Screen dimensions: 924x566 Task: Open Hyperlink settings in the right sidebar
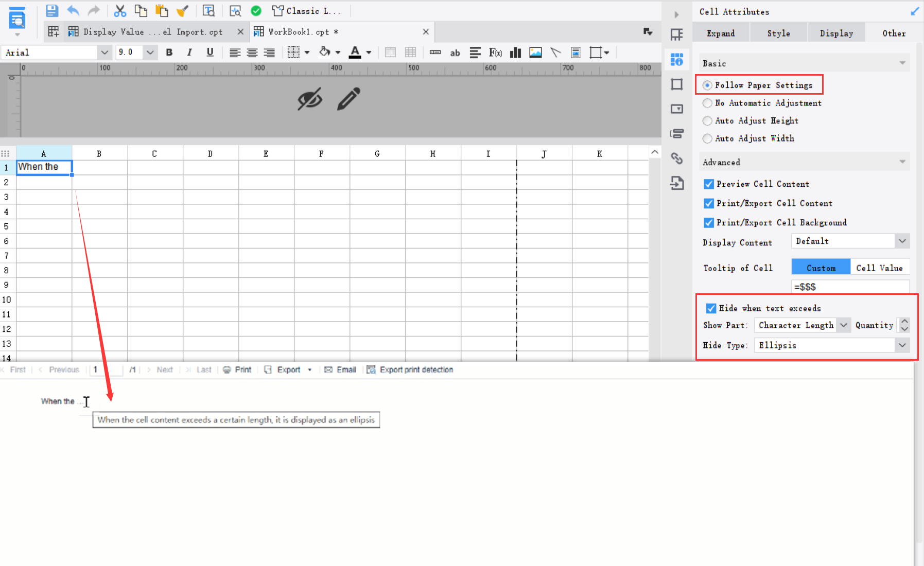click(x=677, y=158)
